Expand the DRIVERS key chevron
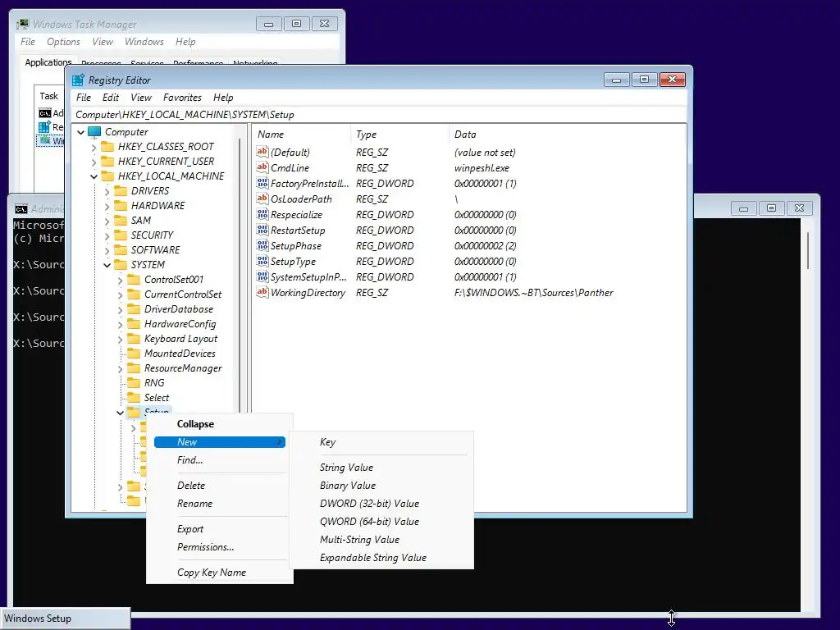The height and width of the screenshot is (630, 840). click(107, 191)
